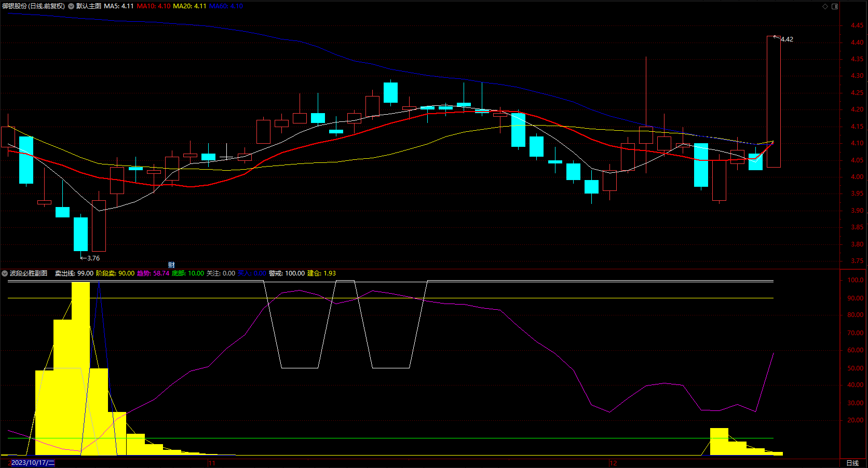Toggle the side panel icon at top right
The width and height of the screenshot is (868, 468).
pyautogui.click(x=835, y=6)
